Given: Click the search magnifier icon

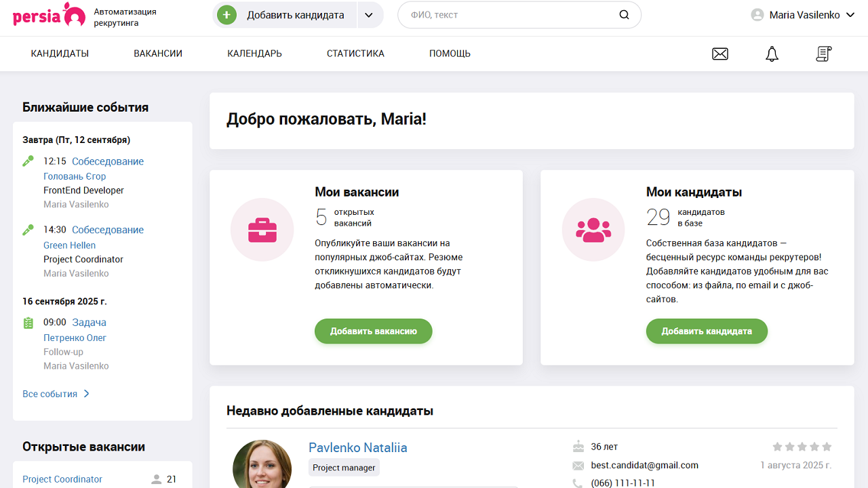Looking at the screenshot, I should click(623, 14).
